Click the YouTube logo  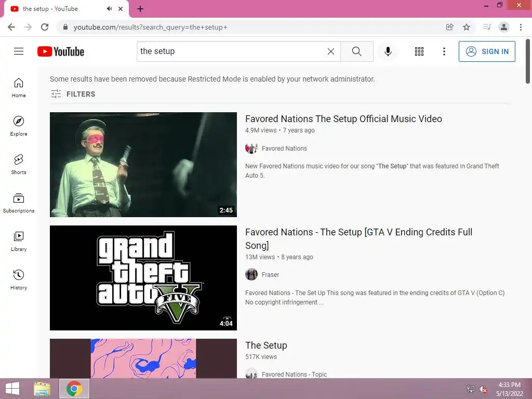61,51
